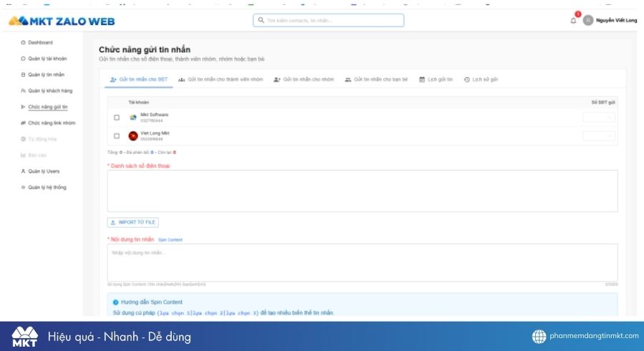644x351 pixels.
Task: Click the Chức năng gửi tin nhắn page title
Action: pyautogui.click(x=145, y=49)
